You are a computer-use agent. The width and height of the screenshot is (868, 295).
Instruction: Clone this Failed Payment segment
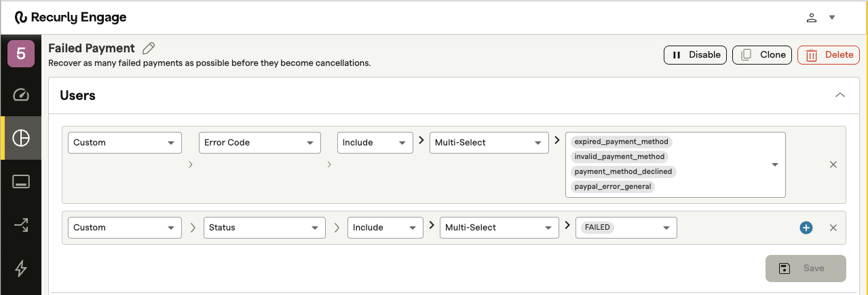click(x=762, y=55)
